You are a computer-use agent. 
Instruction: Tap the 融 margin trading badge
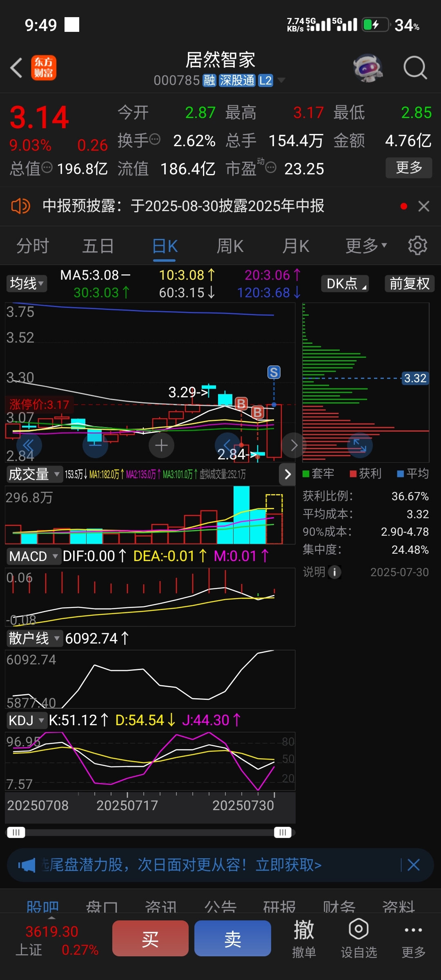(x=209, y=80)
